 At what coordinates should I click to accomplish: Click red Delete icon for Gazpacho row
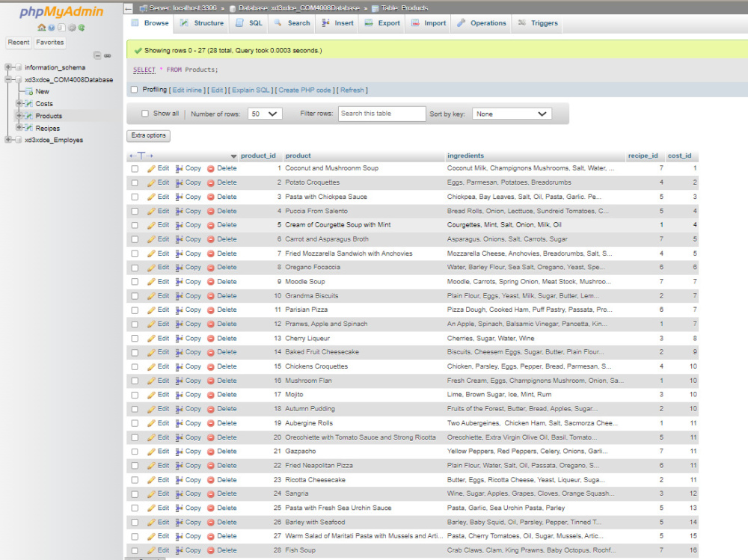[x=211, y=452]
